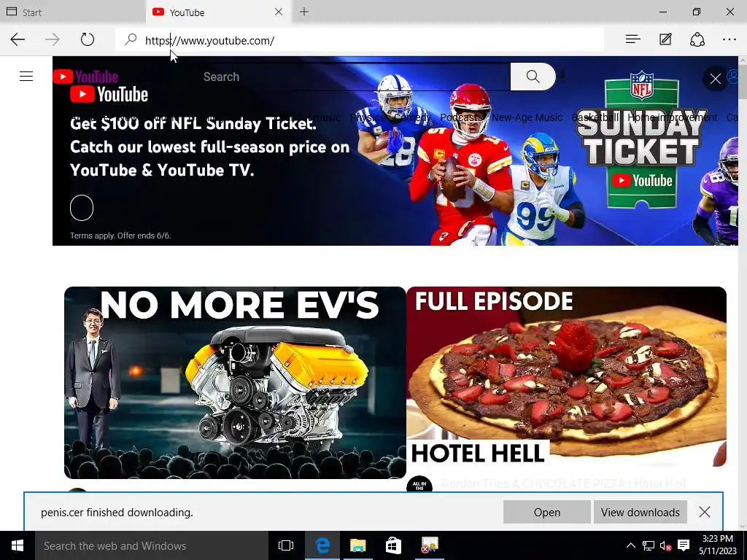This screenshot has width=747, height=560.
Task: Open a new browser tab
Action: click(x=304, y=12)
